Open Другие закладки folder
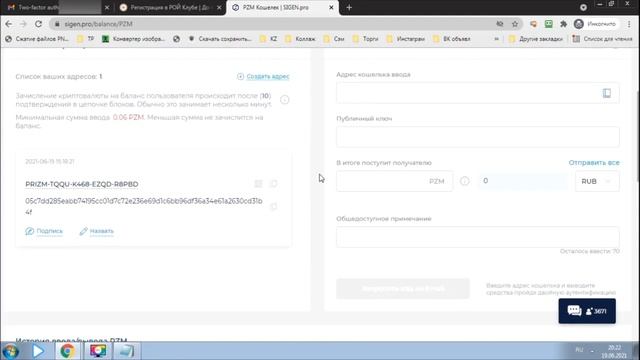This screenshot has width=640, height=360. click(x=536, y=39)
